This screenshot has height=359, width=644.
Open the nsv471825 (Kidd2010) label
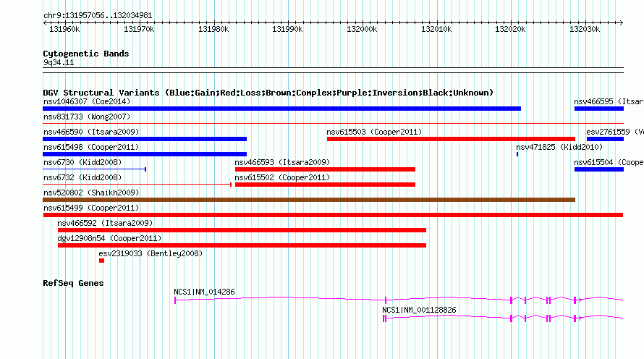tap(559, 147)
